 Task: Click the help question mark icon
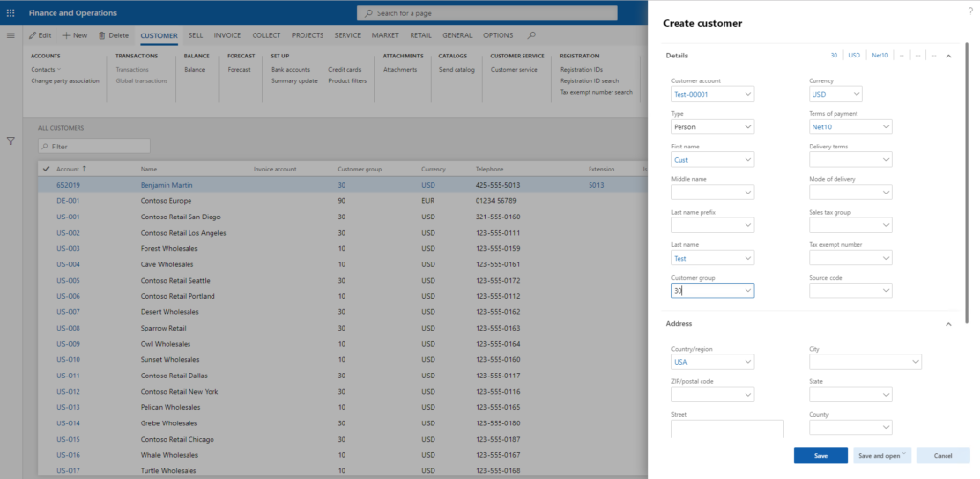970,10
